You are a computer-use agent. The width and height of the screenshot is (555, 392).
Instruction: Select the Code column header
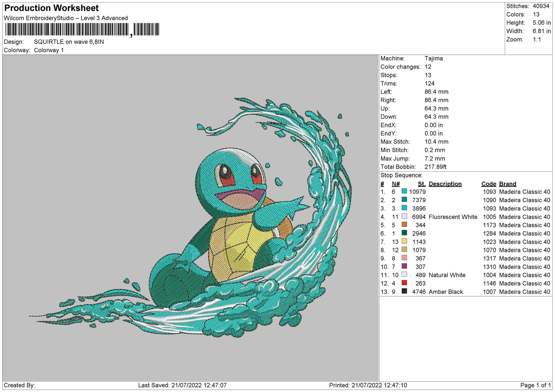pyautogui.click(x=489, y=184)
